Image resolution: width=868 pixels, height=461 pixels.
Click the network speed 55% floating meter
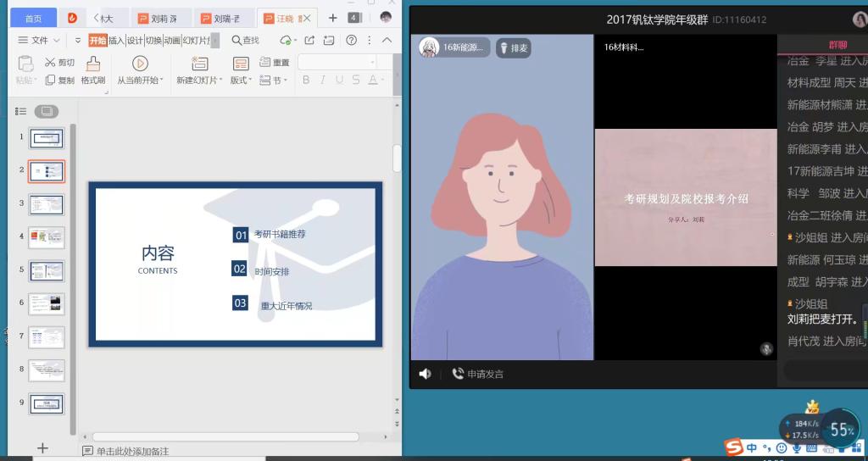point(841,430)
